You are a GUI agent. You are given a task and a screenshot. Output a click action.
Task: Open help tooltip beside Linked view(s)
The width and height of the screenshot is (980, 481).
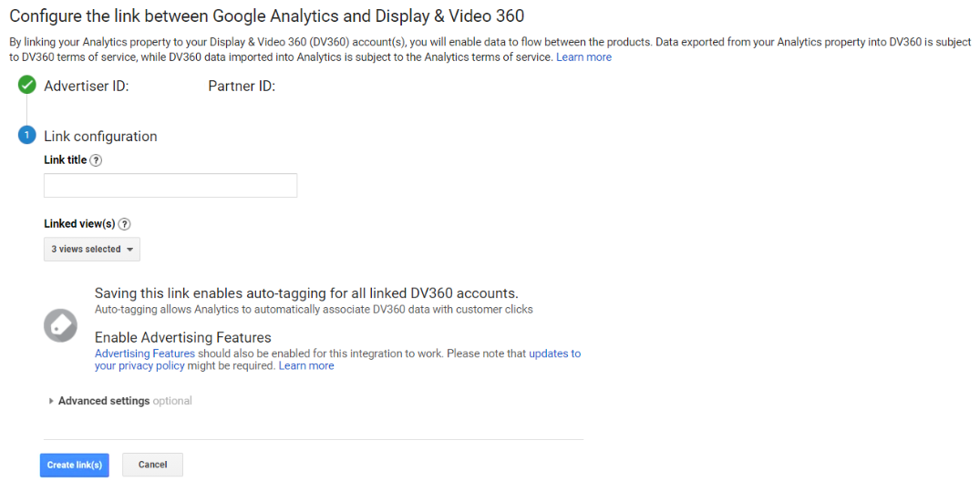point(124,223)
